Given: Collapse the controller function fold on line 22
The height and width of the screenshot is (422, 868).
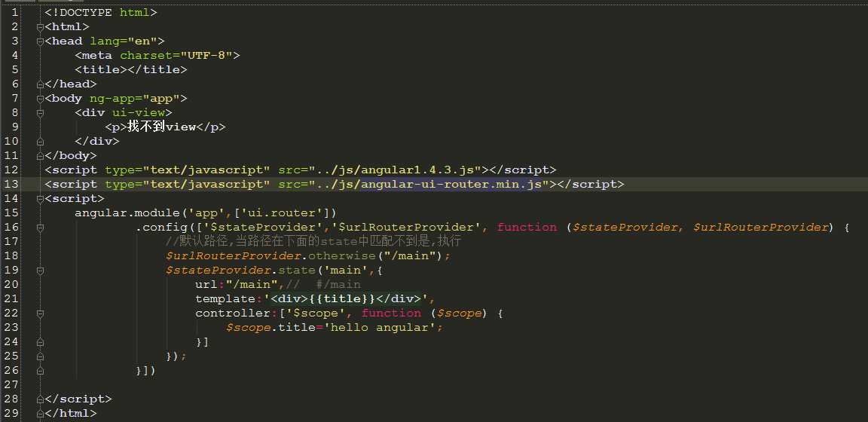Looking at the screenshot, I should 40,313.
